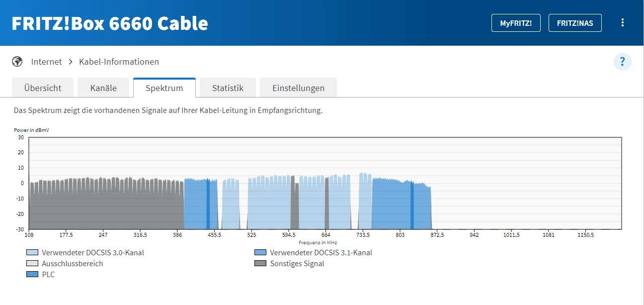The width and height of the screenshot is (644, 305).
Task: Open the Einstellungen tab
Action: point(298,88)
